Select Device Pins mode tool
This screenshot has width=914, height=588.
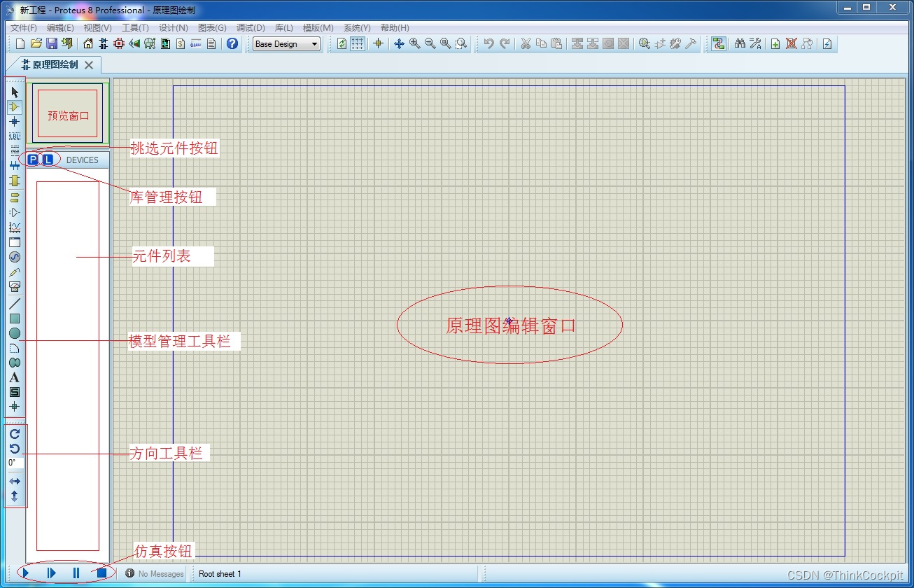click(x=15, y=213)
